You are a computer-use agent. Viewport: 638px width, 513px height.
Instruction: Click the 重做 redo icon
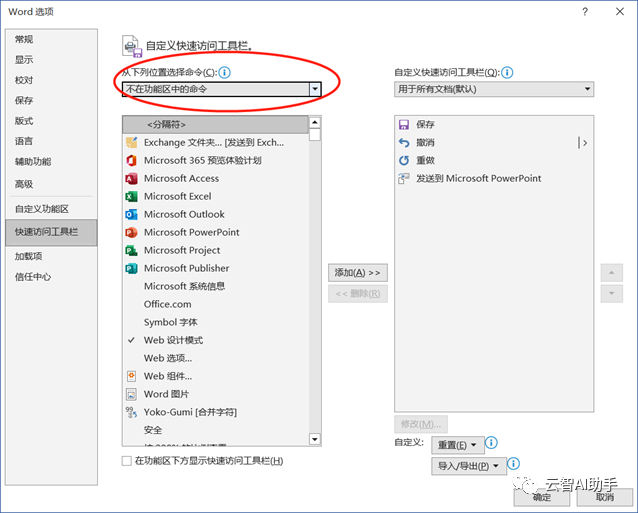point(404,160)
